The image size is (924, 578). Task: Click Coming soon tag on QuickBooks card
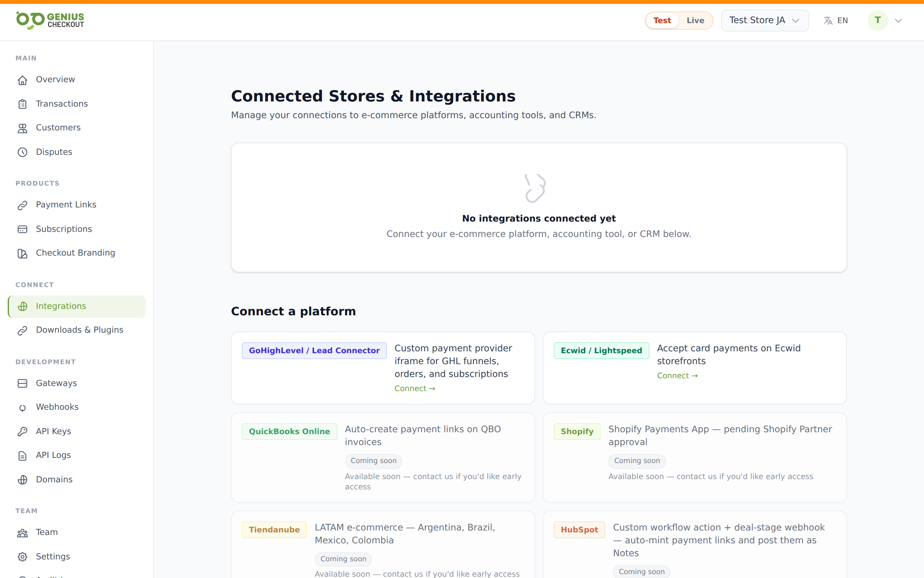pos(373,461)
